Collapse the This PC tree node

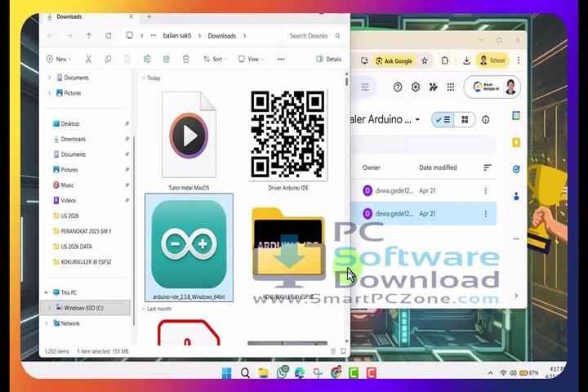pyautogui.click(x=46, y=292)
